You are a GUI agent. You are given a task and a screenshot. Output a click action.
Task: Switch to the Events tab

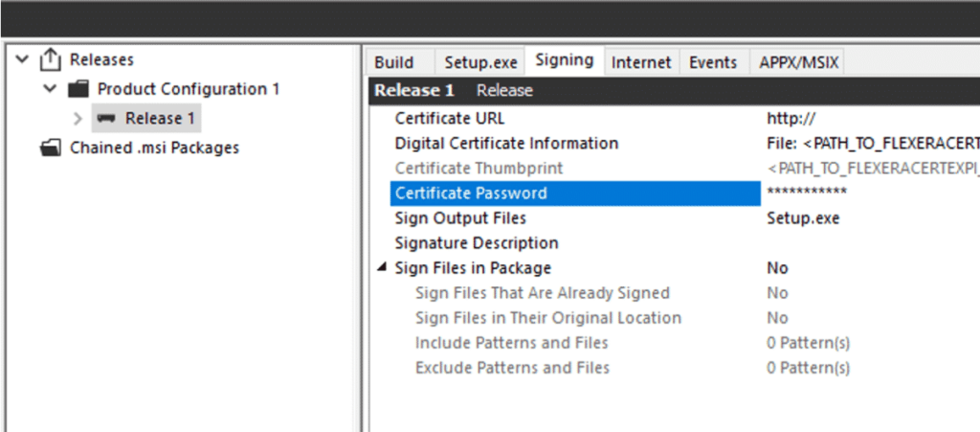tap(713, 62)
